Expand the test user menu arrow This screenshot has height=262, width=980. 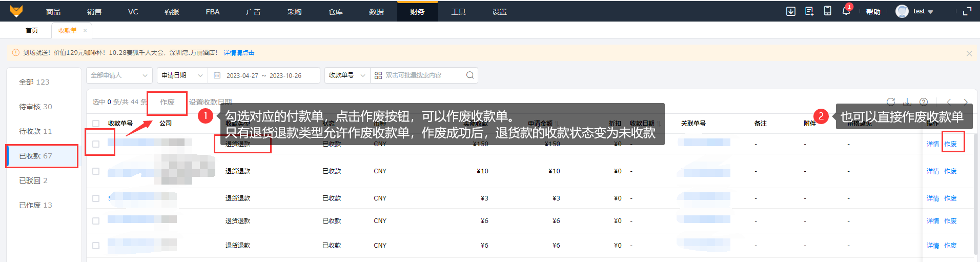point(930,12)
